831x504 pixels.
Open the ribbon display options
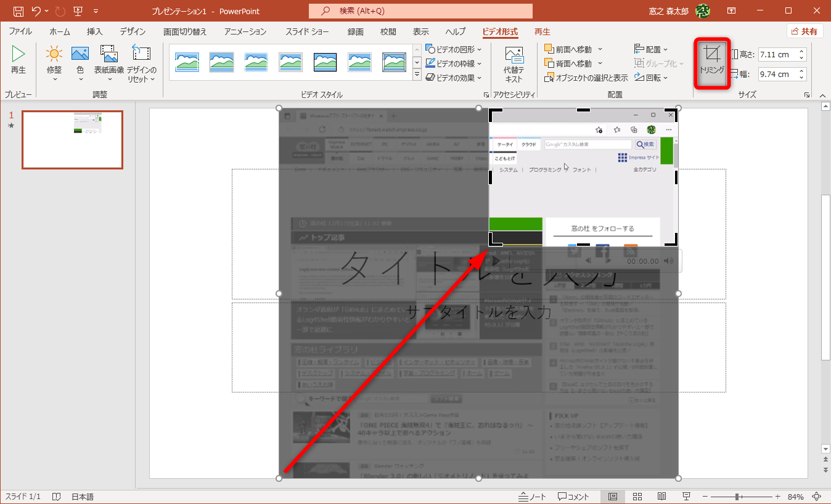click(x=731, y=11)
